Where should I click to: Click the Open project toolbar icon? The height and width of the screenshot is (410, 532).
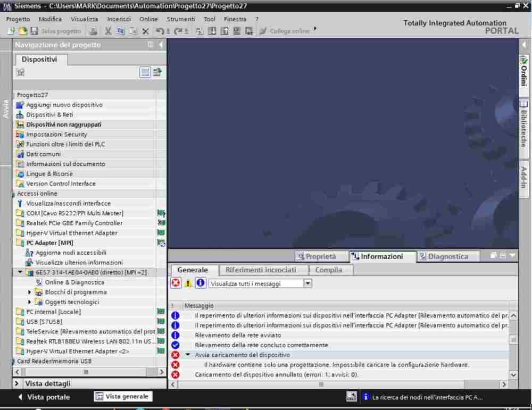22,31
